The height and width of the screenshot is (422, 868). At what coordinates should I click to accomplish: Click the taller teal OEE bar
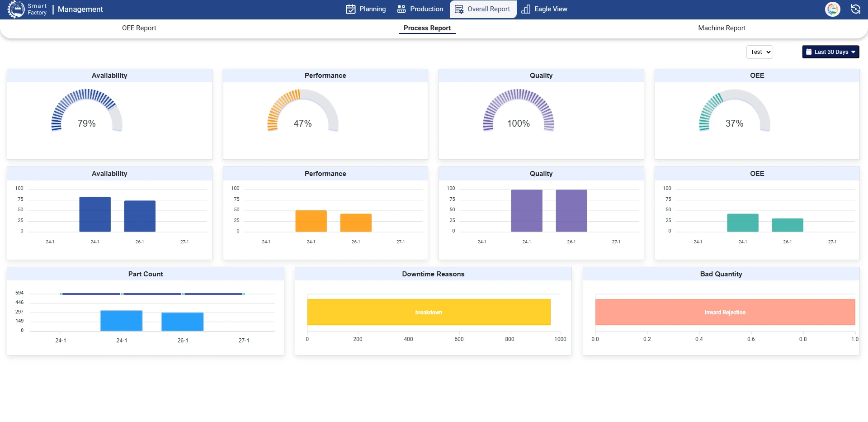(x=743, y=223)
